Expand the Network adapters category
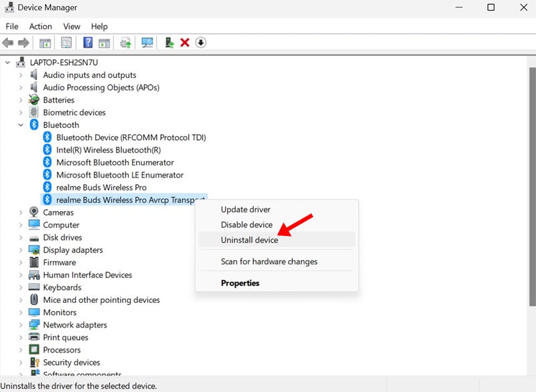Image resolution: width=536 pixels, height=392 pixels. click(x=21, y=325)
